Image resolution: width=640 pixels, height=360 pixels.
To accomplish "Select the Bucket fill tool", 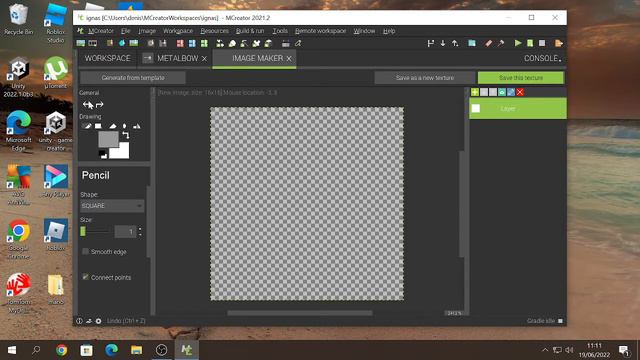I will [137, 126].
